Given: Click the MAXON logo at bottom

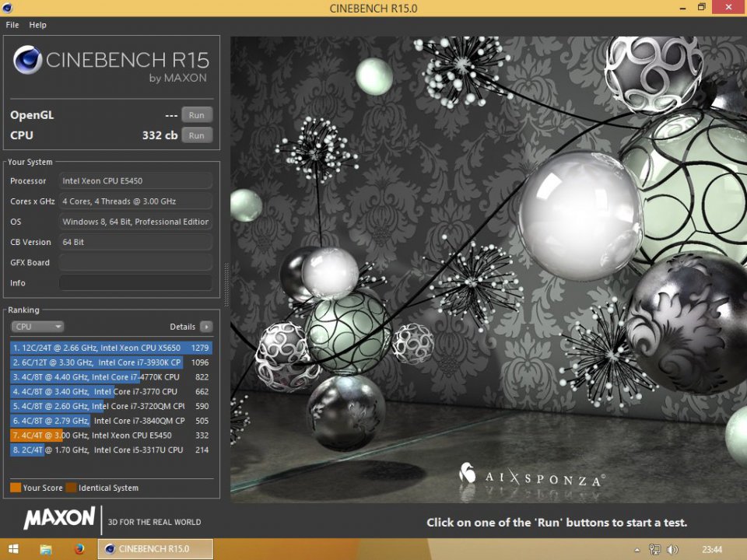Looking at the screenshot, I should point(60,519).
